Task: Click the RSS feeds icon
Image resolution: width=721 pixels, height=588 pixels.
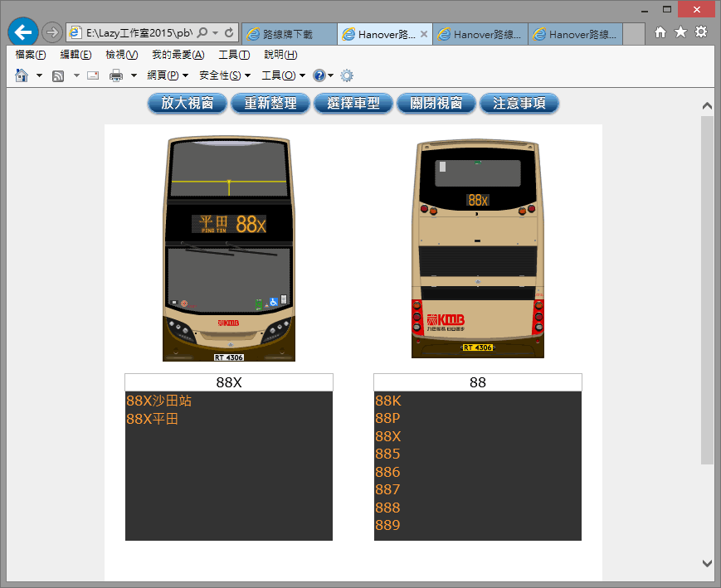Action: pyautogui.click(x=58, y=75)
